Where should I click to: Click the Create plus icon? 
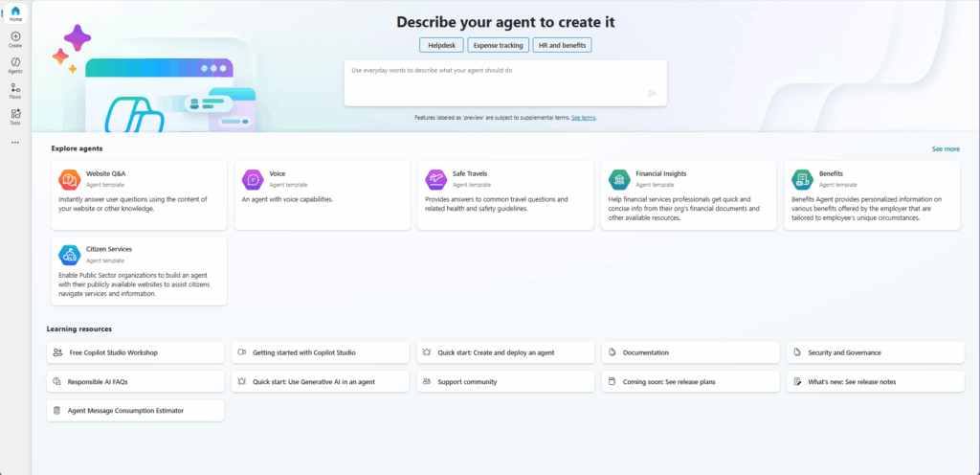(15, 36)
